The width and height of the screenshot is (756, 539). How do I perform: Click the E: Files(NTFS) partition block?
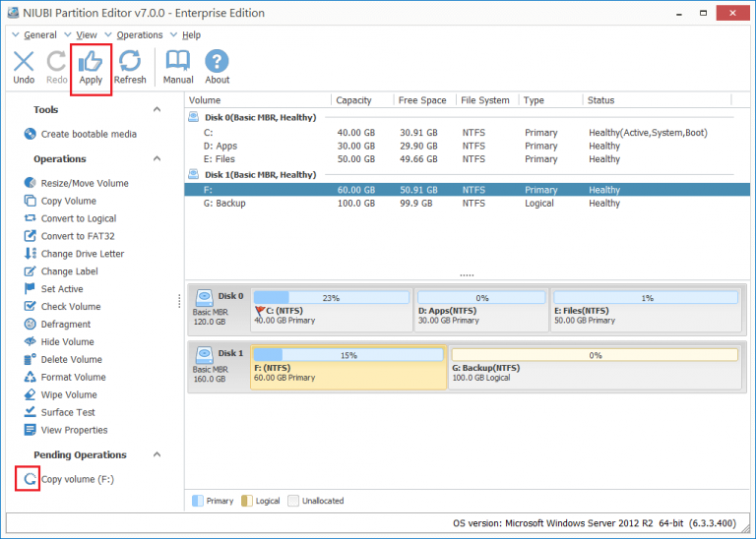pyautogui.click(x=646, y=310)
